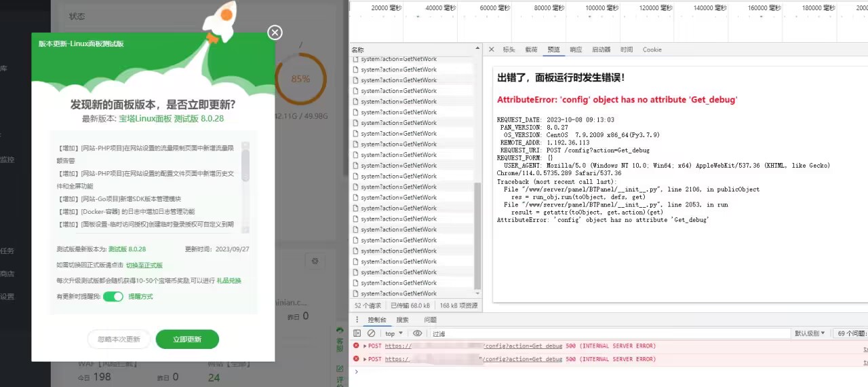Select the 控制台 drawer tab
This screenshot has height=387, width=868.
click(x=376, y=320)
